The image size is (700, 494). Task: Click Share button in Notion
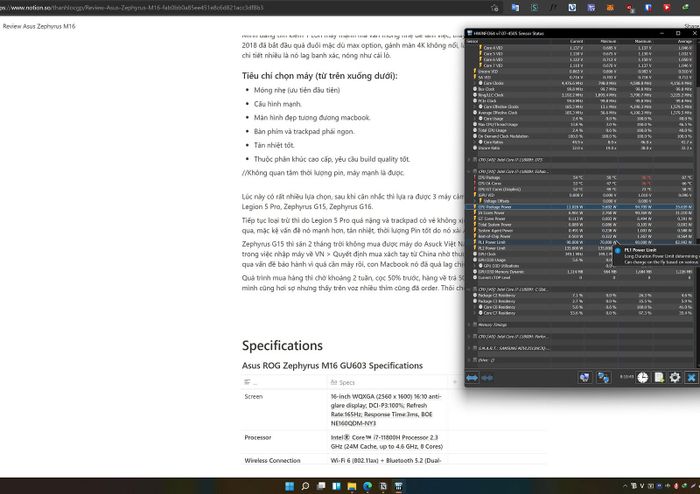point(692,26)
